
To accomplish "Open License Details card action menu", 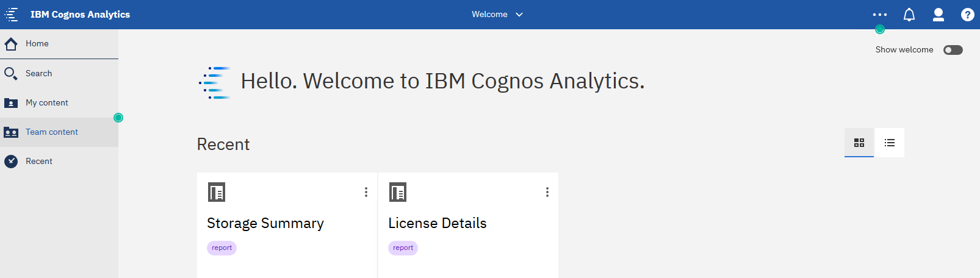I will tap(547, 192).
